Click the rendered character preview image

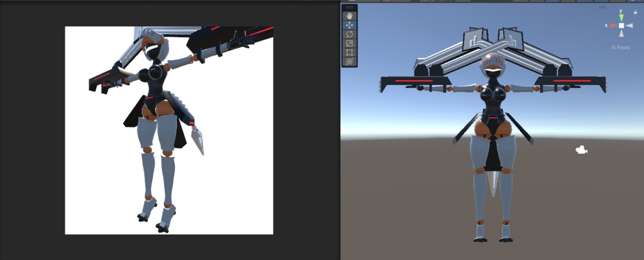click(x=169, y=131)
